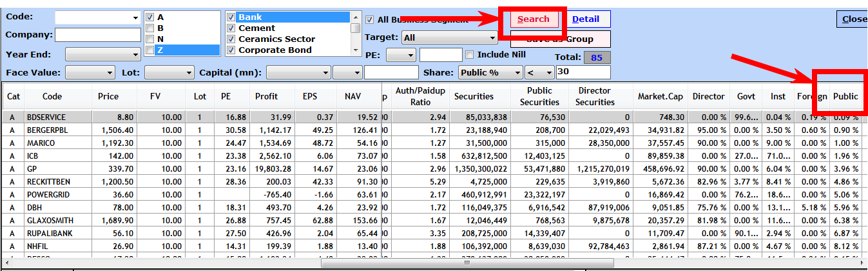Sort by the Code column header
868x271 pixels.
pos(52,96)
